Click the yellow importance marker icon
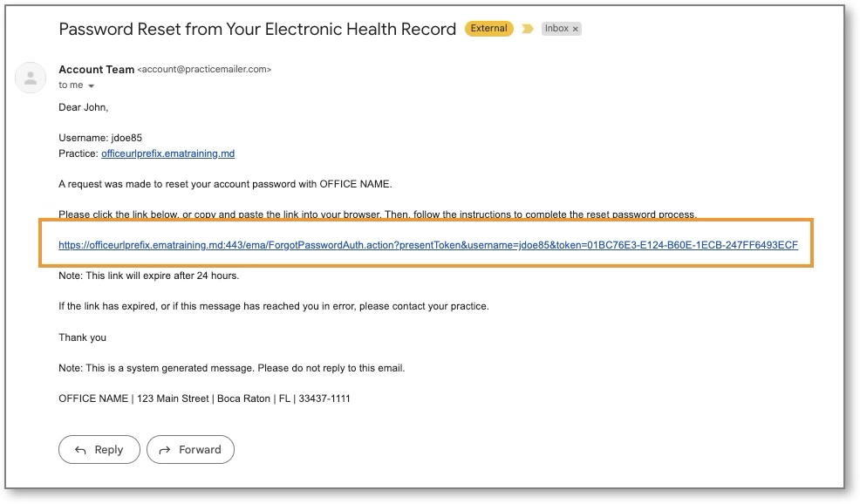 (527, 29)
